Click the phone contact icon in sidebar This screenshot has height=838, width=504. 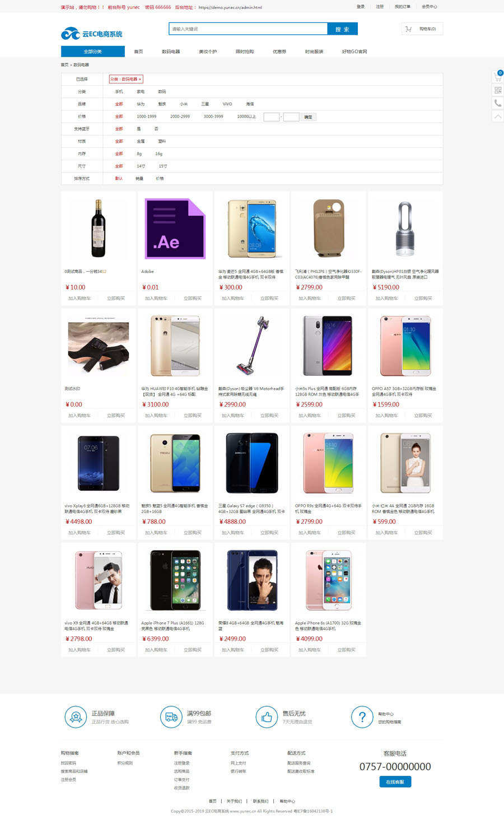[x=498, y=103]
